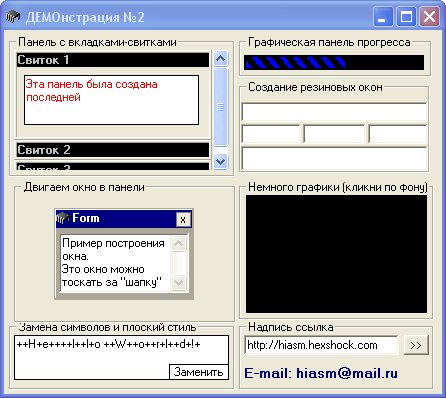
Task: Click the >> go button
Action: pyautogui.click(x=416, y=345)
